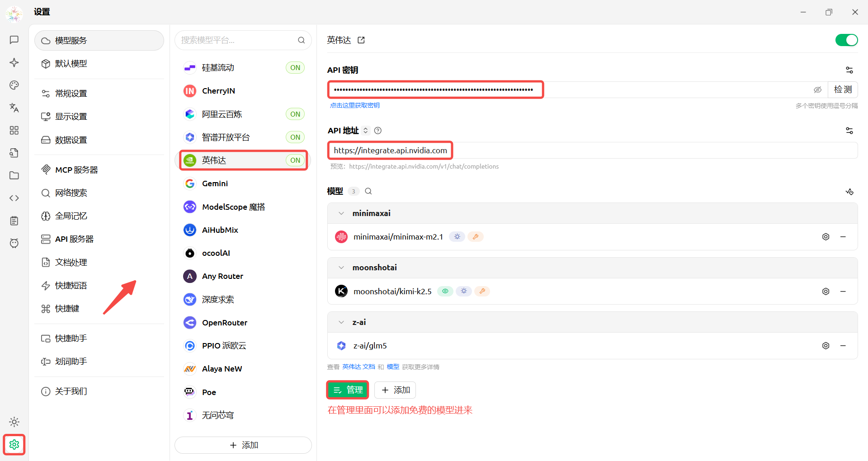Screen dimensions: 868x461
Task: Open the knowledge base icon in sidebar
Action: click(x=14, y=153)
